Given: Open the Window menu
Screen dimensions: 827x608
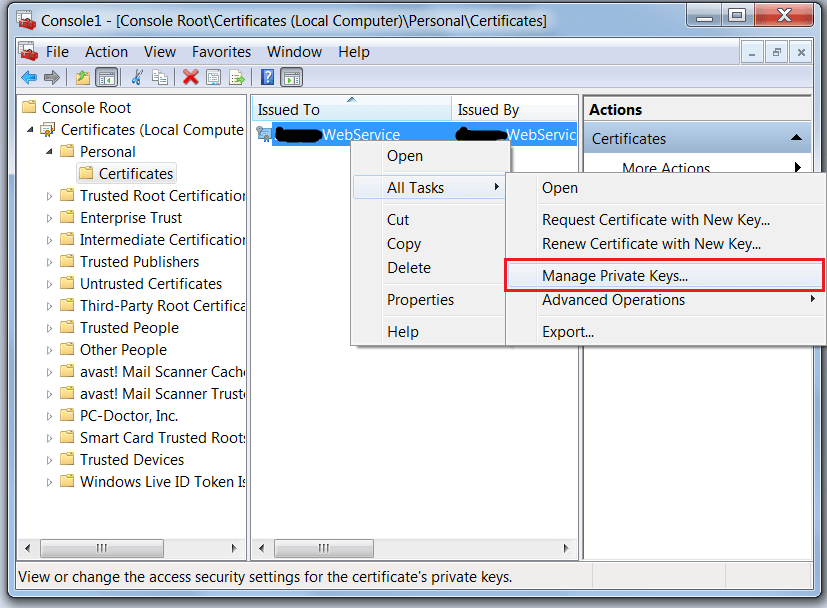Looking at the screenshot, I should pyautogui.click(x=294, y=52).
